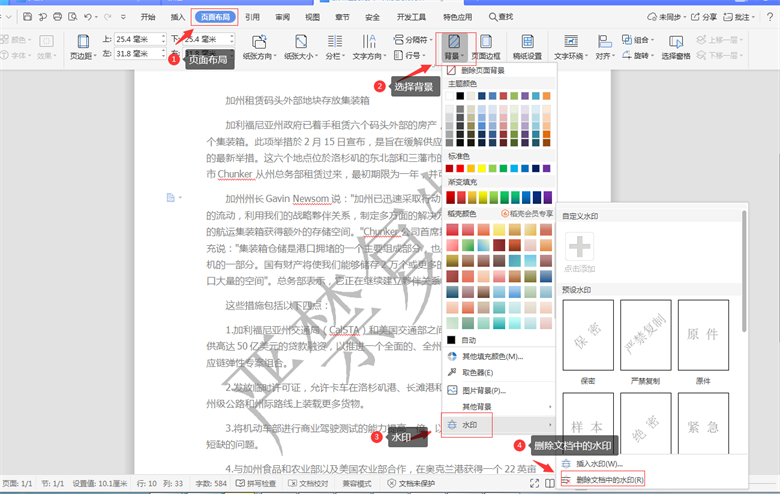
Task: Click the 稿纸设置 manuscript paper icon
Action: tap(527, 46)
